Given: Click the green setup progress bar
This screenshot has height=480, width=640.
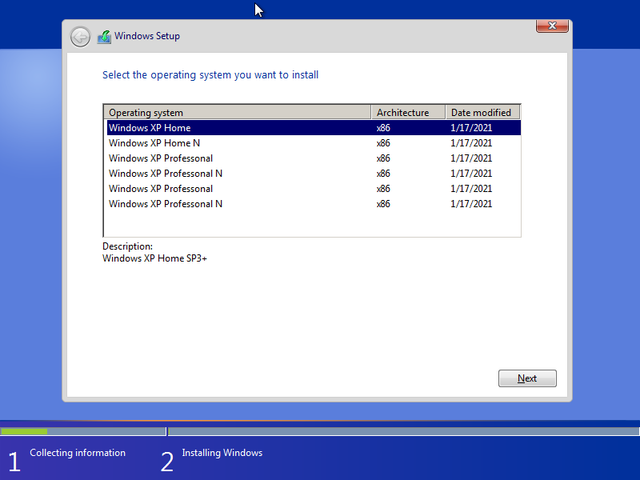Looking at the screenshot, I should [24, 431].
